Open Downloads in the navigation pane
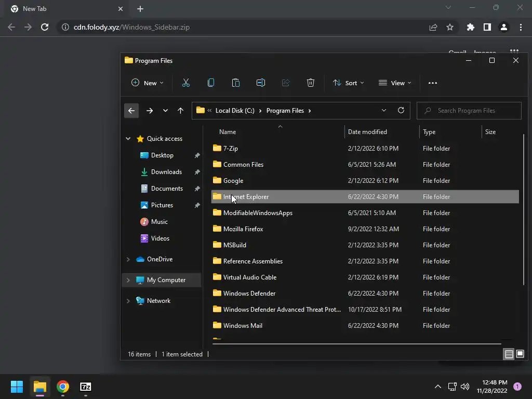This screenshot has width=532, height=399. point(166,172)
